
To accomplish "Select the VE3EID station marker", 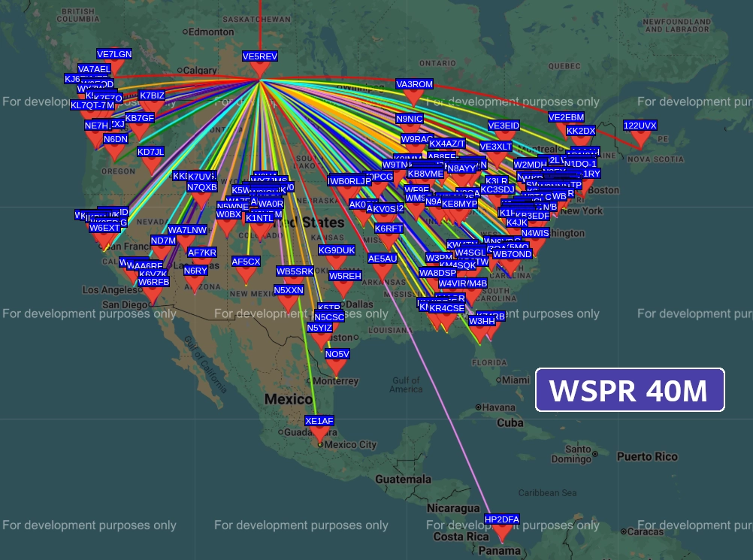I will [504, 138].
